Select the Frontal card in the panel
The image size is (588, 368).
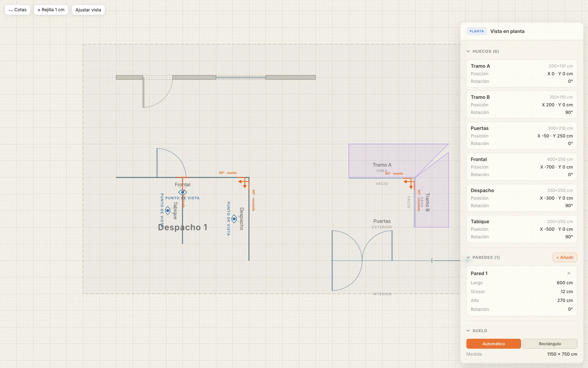tap(522, 167)
